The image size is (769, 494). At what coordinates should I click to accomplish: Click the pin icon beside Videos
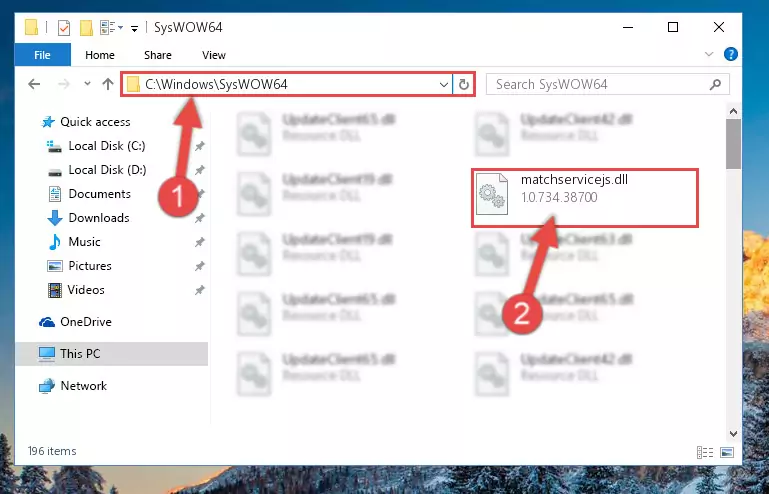tap(200, 290)
